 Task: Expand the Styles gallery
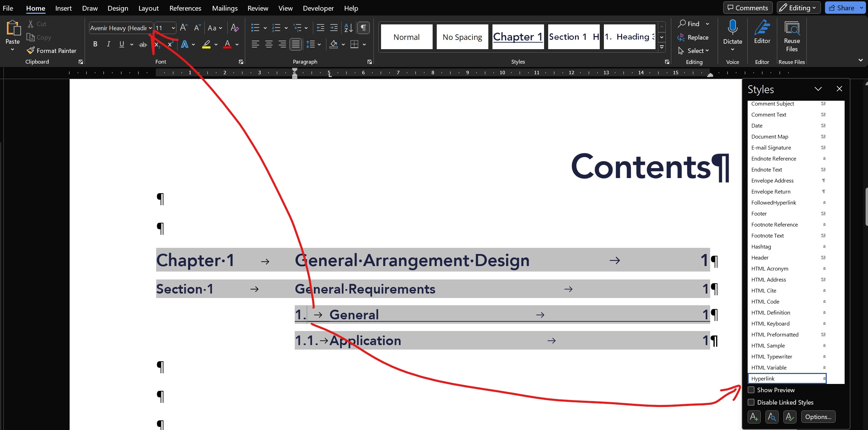[662, 47]
